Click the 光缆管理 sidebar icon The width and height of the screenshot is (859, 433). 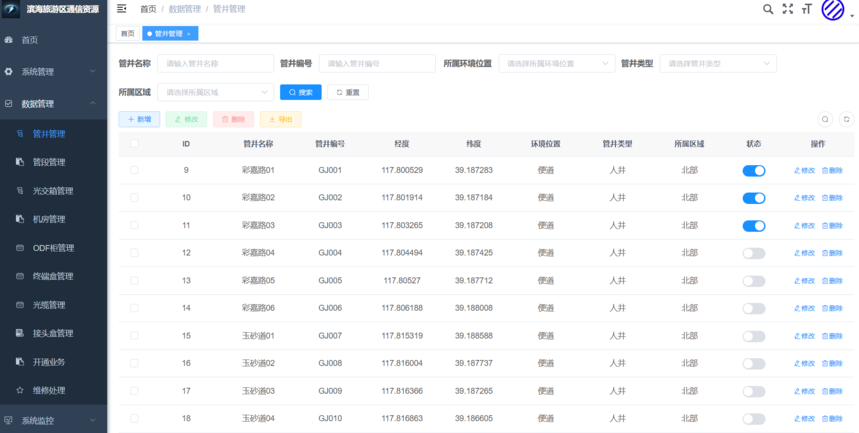pyautogui.click(x=20, y=305)
